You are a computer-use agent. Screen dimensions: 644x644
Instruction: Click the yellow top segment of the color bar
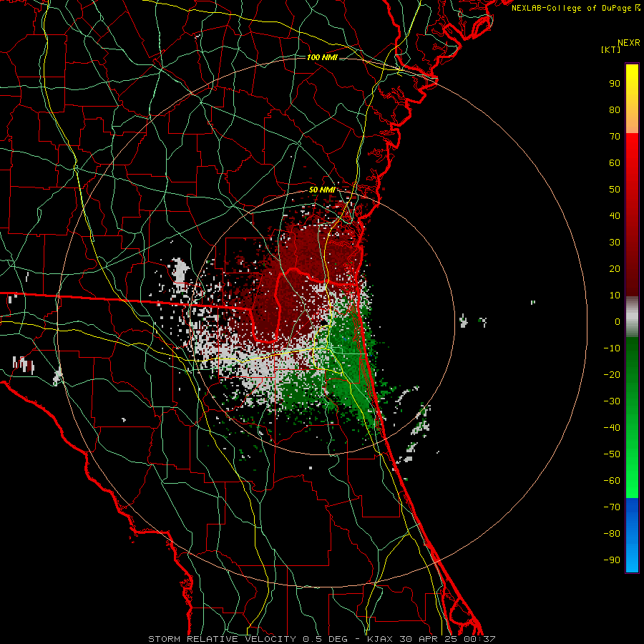(632, 99)
